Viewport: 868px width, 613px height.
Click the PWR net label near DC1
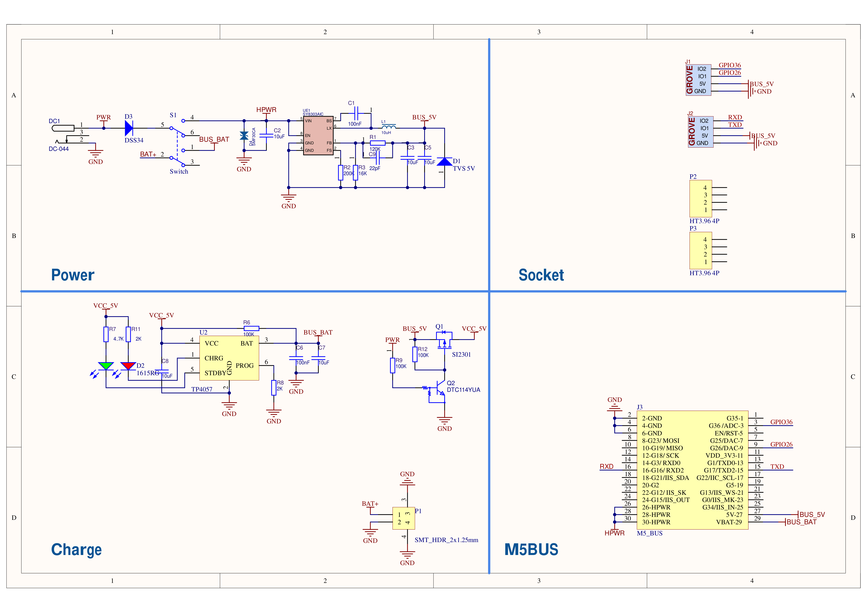pyautogui.click(x=104, y=117)
